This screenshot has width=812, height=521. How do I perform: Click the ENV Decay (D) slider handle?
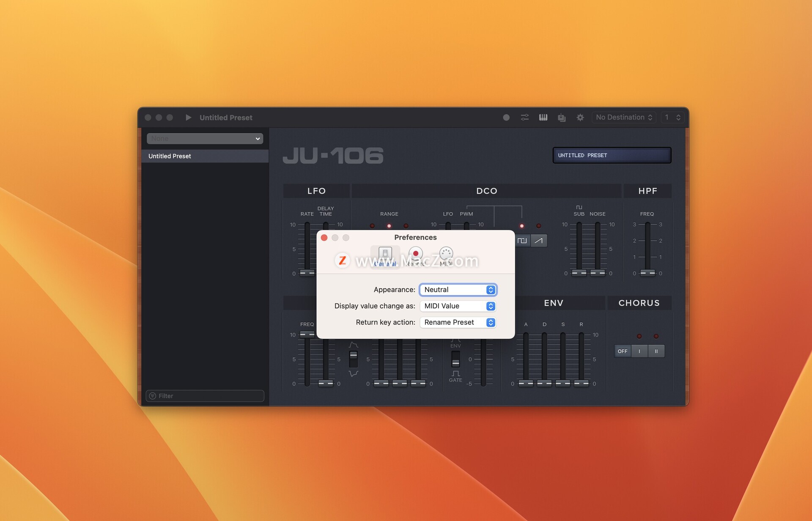click(544, 383)
